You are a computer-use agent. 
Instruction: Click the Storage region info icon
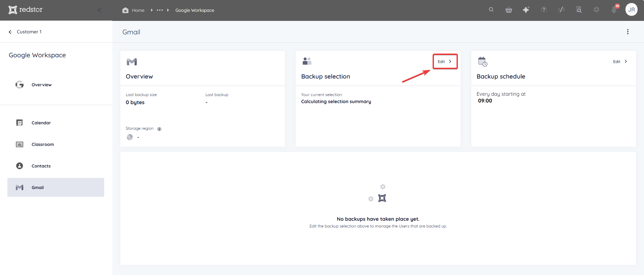click(159, 129)
